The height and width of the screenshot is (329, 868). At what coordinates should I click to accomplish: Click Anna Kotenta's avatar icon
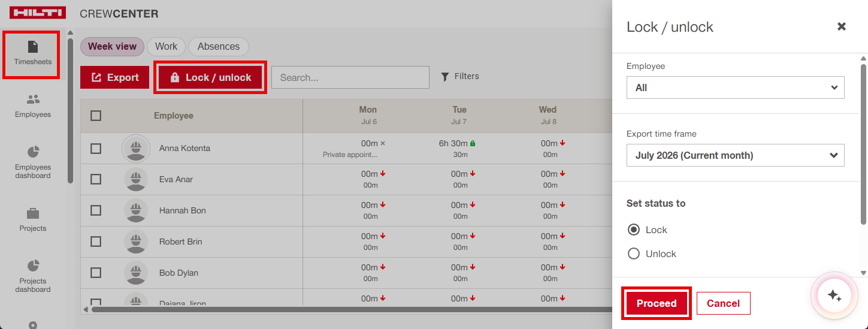click(136, 148)
